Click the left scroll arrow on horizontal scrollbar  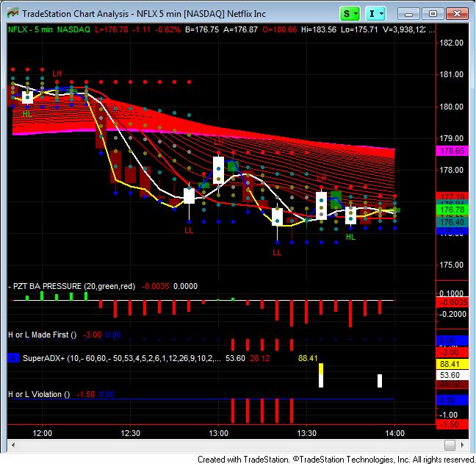[x=13, y=445]
